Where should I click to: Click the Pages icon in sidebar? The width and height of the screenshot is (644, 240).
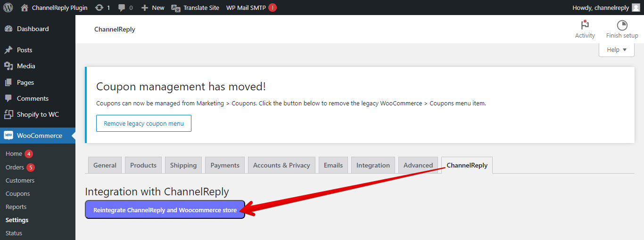point(8,82)
